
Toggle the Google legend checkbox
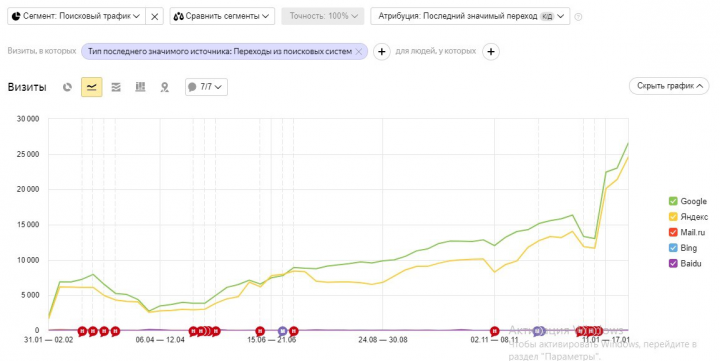673,201
